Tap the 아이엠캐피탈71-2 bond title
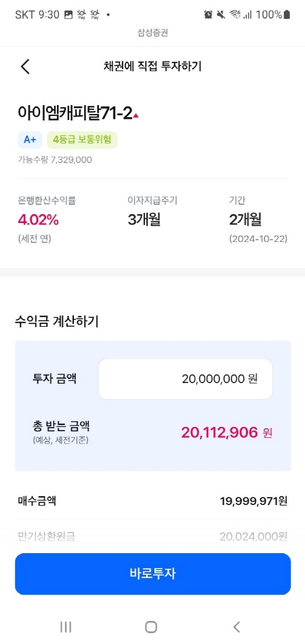Screen dimensions: 305x644 click(75, 112)
